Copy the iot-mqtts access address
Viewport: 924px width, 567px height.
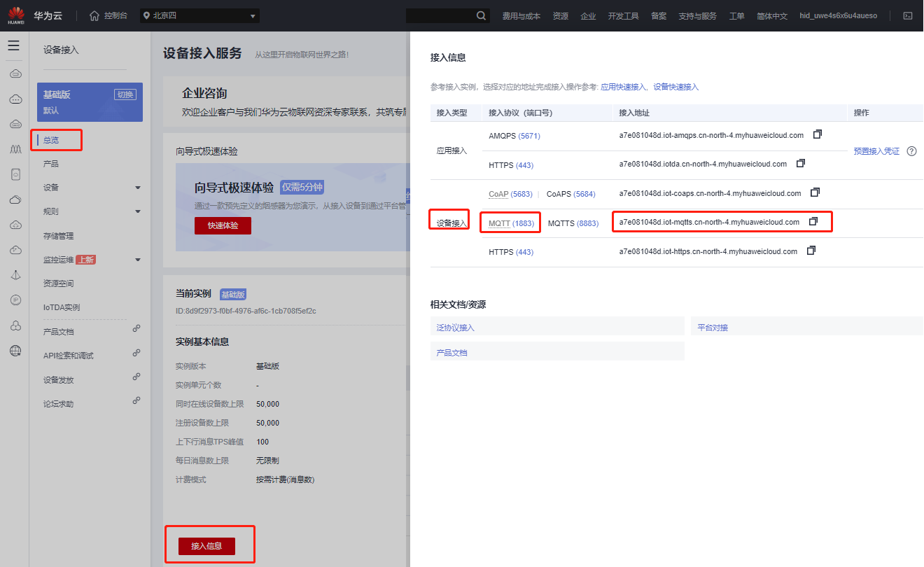tap(813, 222)
